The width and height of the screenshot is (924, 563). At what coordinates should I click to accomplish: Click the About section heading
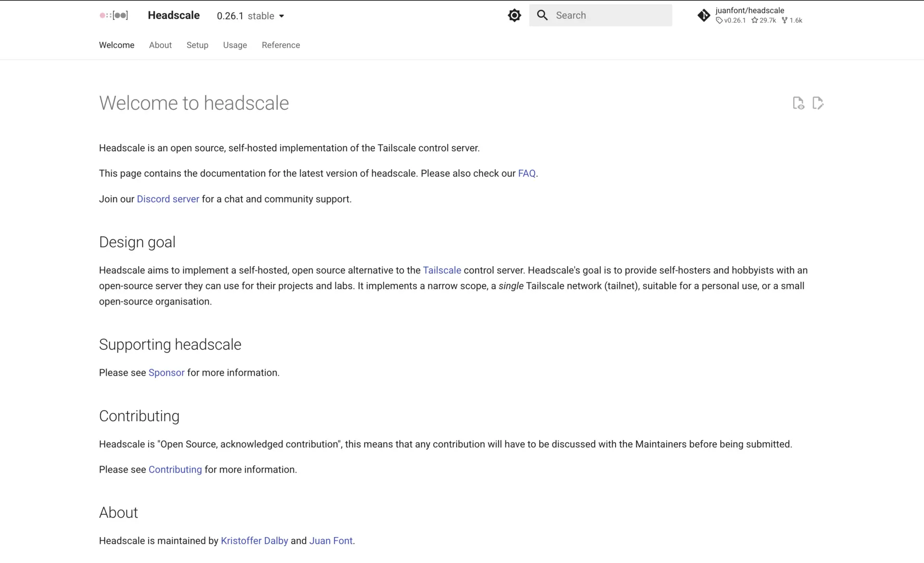(x=118, y=512)
